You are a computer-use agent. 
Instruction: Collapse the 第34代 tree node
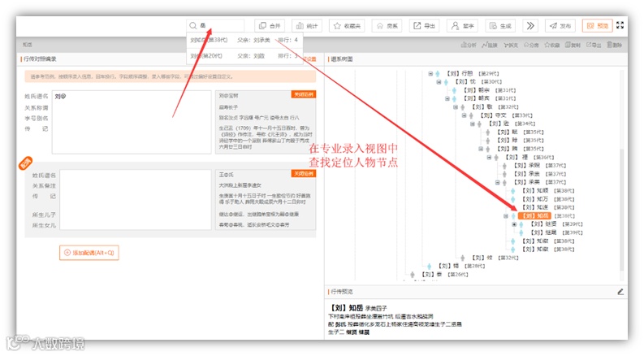pyautogui.click(x=472, y=124)
